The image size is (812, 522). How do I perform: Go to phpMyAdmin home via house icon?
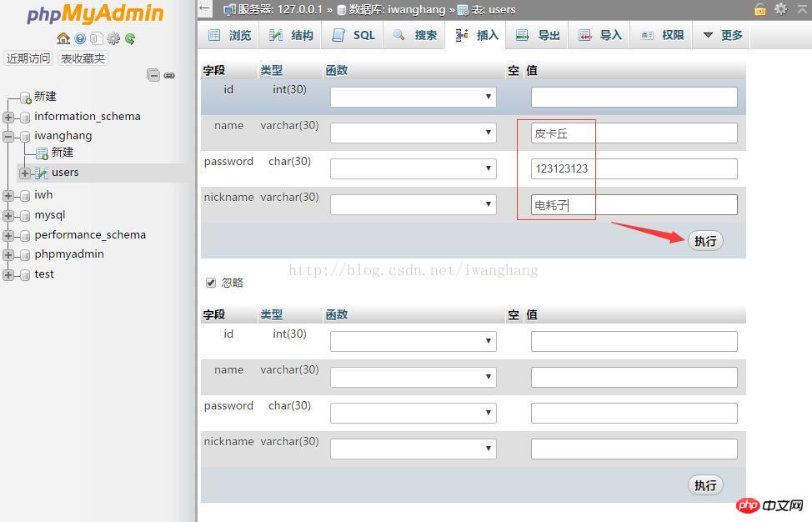pos(63,38)
